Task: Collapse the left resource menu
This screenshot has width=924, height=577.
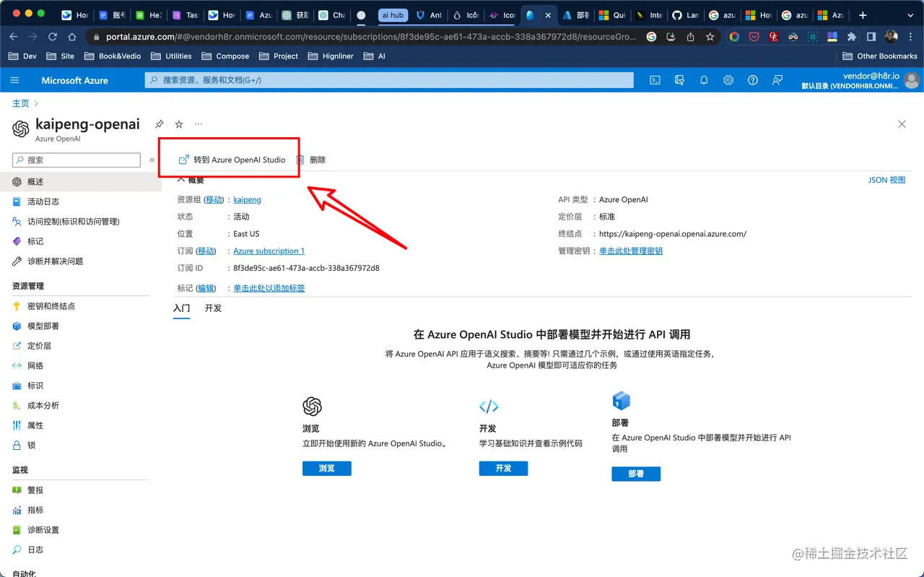Action: [x=152, y=160]
